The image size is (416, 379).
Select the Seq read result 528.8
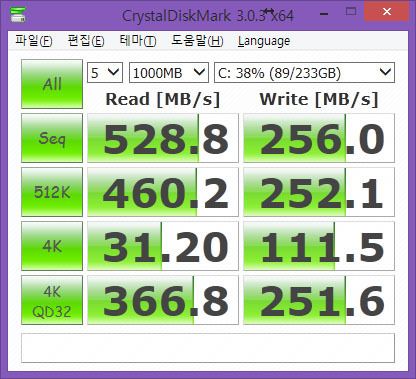tap(163, 138)
